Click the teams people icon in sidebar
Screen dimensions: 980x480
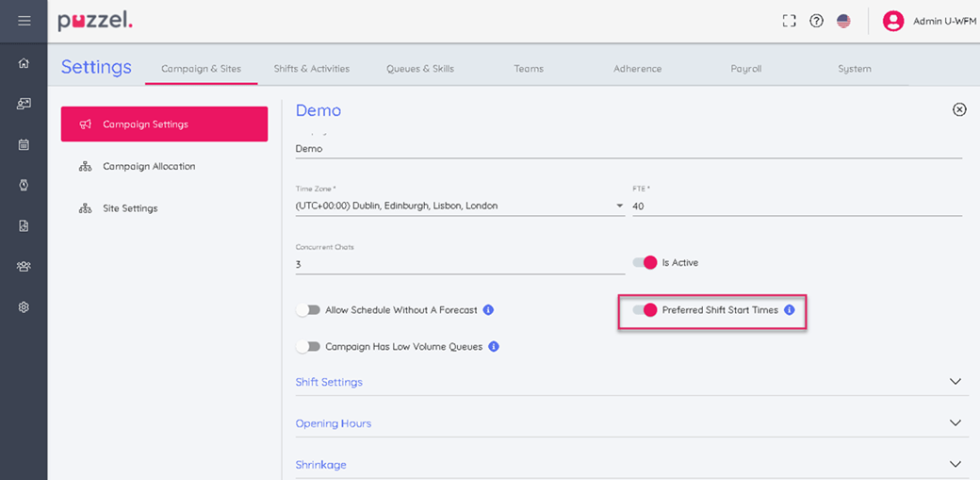pyautogui.click(x=24, y=266)
